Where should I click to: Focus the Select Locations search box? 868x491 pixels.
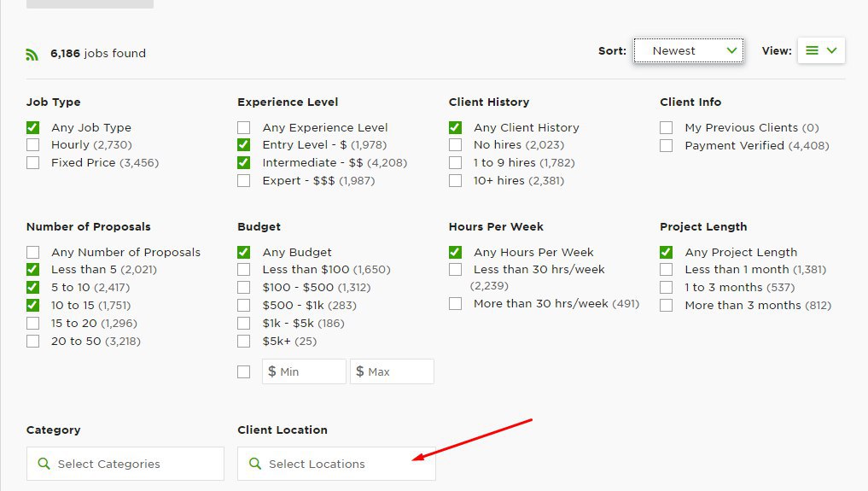point(336,464)
